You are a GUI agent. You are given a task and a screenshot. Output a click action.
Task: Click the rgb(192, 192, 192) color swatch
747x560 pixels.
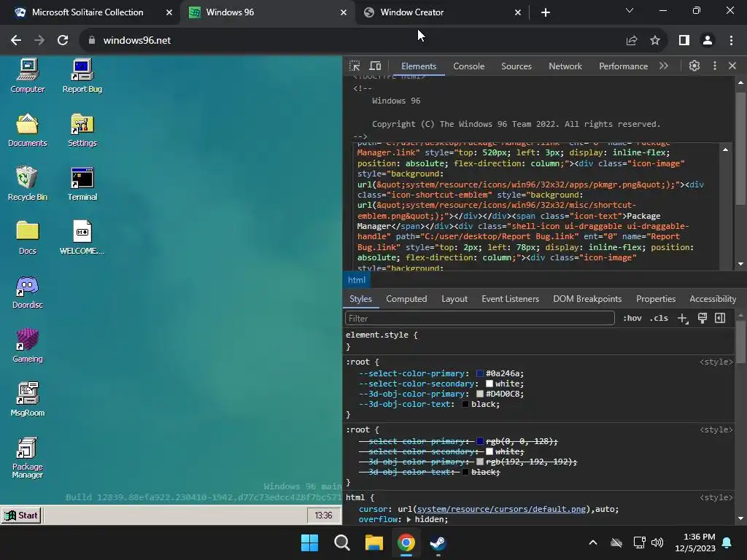(480, 462)
